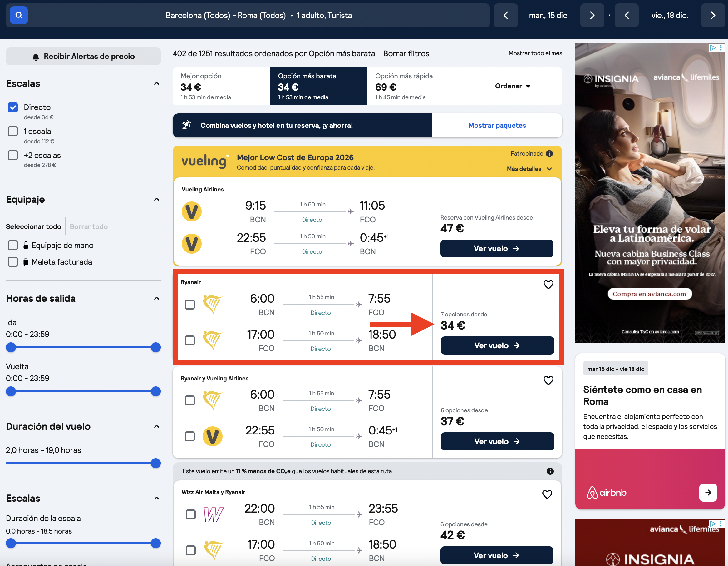Open the Ordenar sort dropdown
Viewport: 728px width, 566px height.
click(x=512, y=86)
